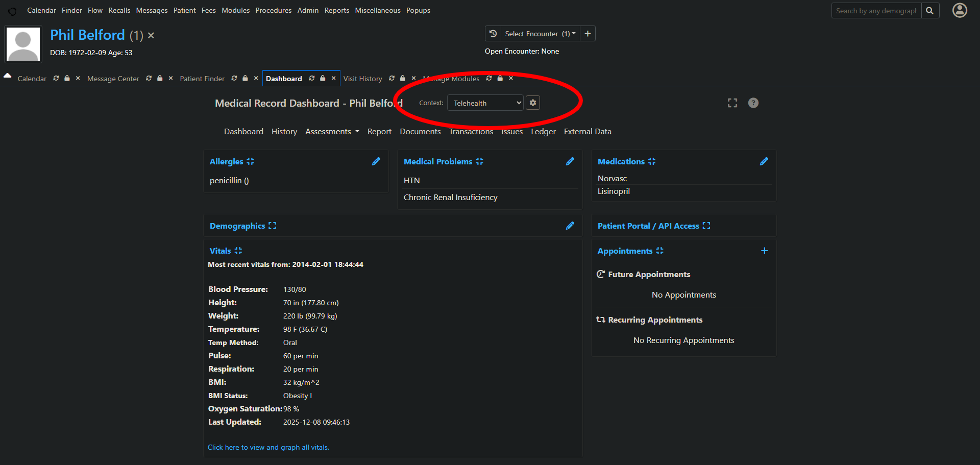Open the Reports menu in top bar
The width and height of the screenshot is (980, 465).
[336, 10]
